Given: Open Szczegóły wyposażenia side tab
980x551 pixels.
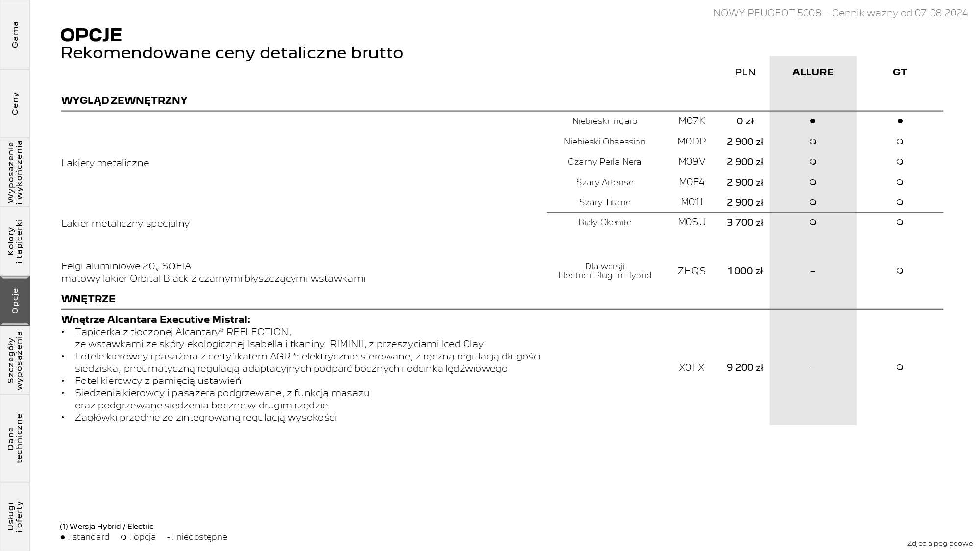Looking at the screenshot, I should [15, 360].
